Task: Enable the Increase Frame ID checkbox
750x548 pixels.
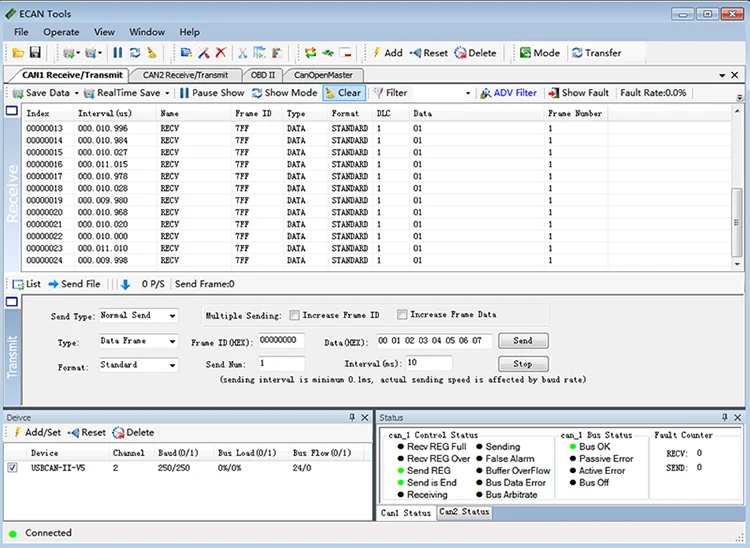Action: tap(295, 315)
